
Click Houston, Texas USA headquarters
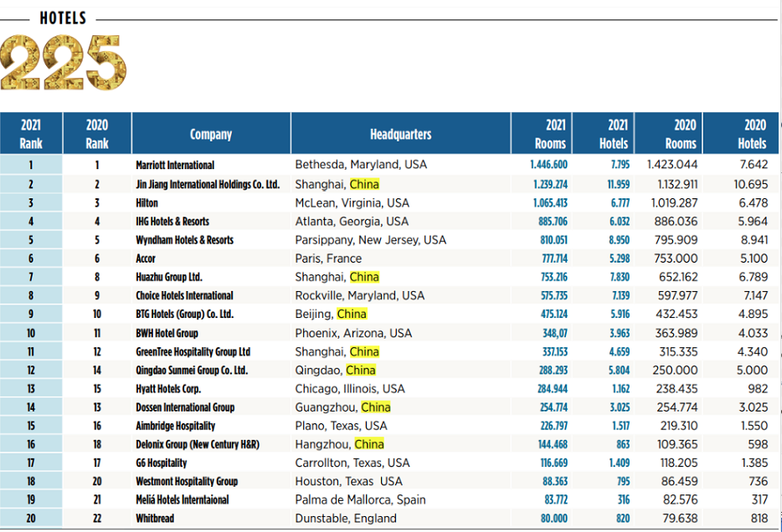coord(348,482)
